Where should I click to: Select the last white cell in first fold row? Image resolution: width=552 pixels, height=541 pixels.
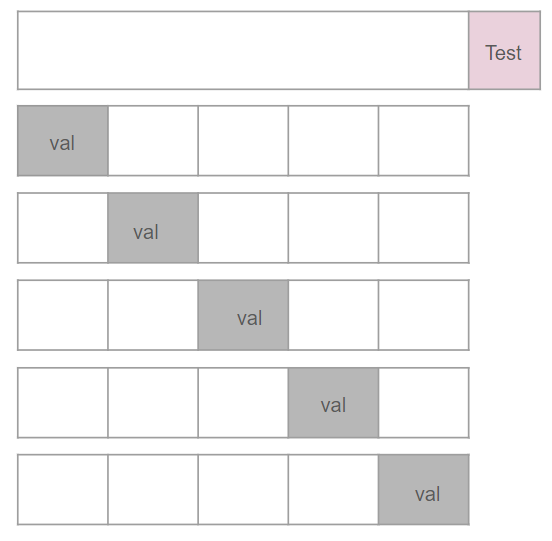pos(424,140)
